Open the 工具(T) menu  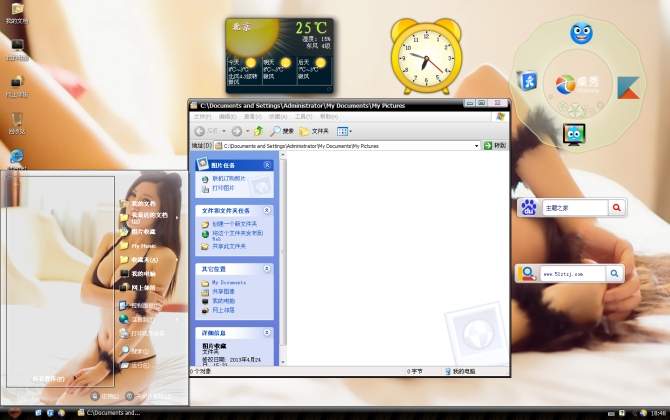[x=303, y=117]
